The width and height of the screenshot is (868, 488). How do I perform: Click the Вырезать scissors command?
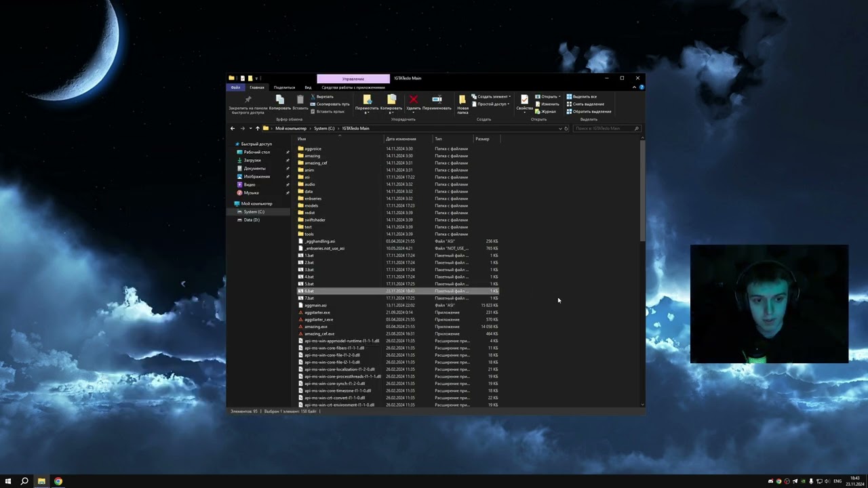[x=322, y=96]
